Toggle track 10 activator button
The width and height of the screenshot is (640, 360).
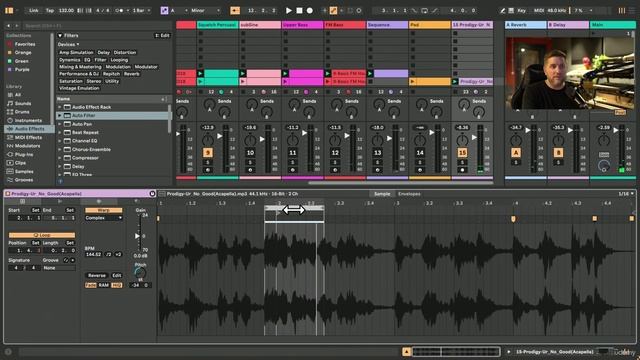(250, 153)
